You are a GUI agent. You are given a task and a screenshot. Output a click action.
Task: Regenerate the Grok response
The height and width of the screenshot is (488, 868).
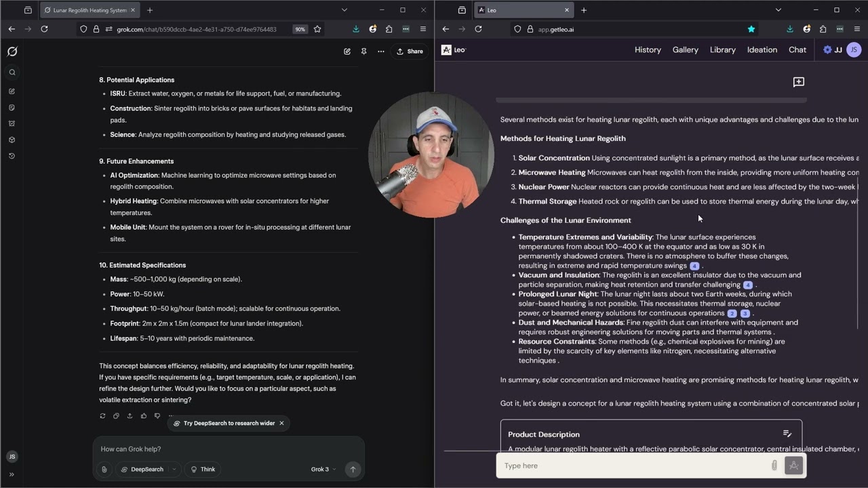point(102,416)
